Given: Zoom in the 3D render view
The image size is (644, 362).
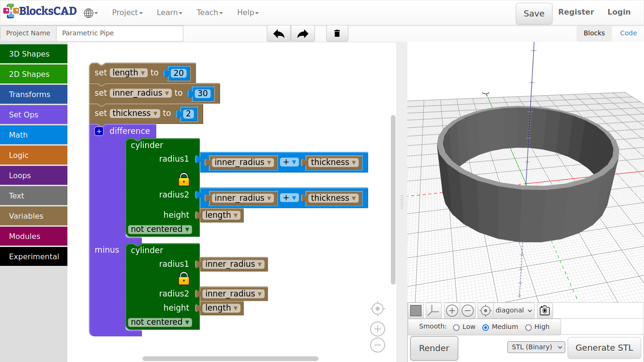Looking at the screenshot, I should click(x=452, y=311).
